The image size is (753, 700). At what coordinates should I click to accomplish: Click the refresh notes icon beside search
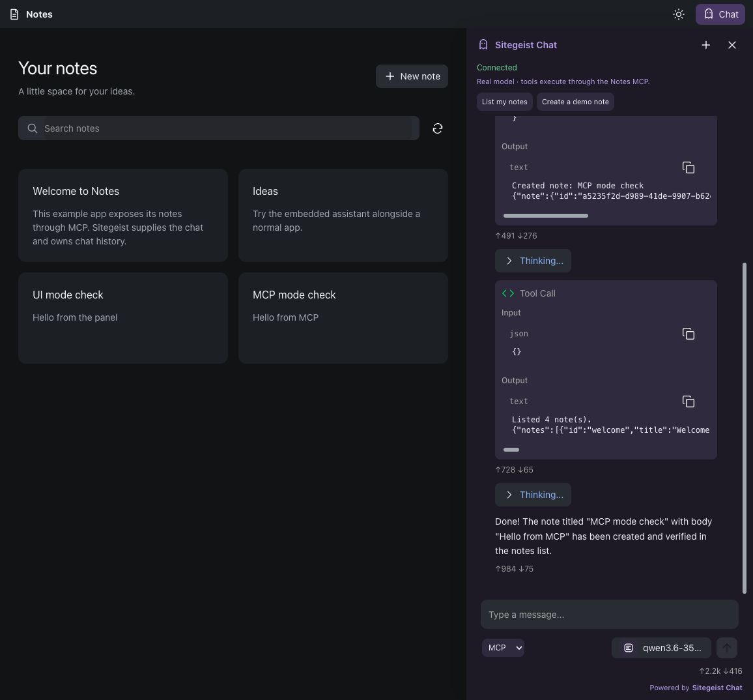point(438,128)
